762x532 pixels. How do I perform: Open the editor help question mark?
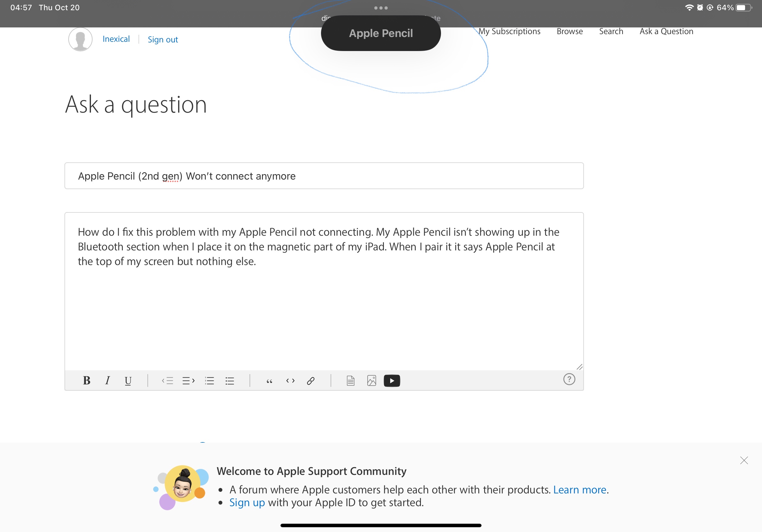click(x=569, y=379)
